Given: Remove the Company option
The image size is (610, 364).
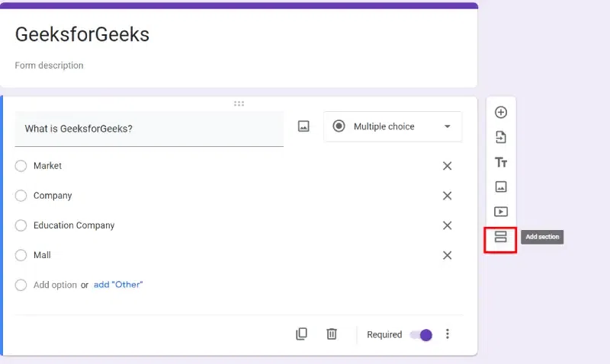Looking at the screenshot, I should (448, 196).
